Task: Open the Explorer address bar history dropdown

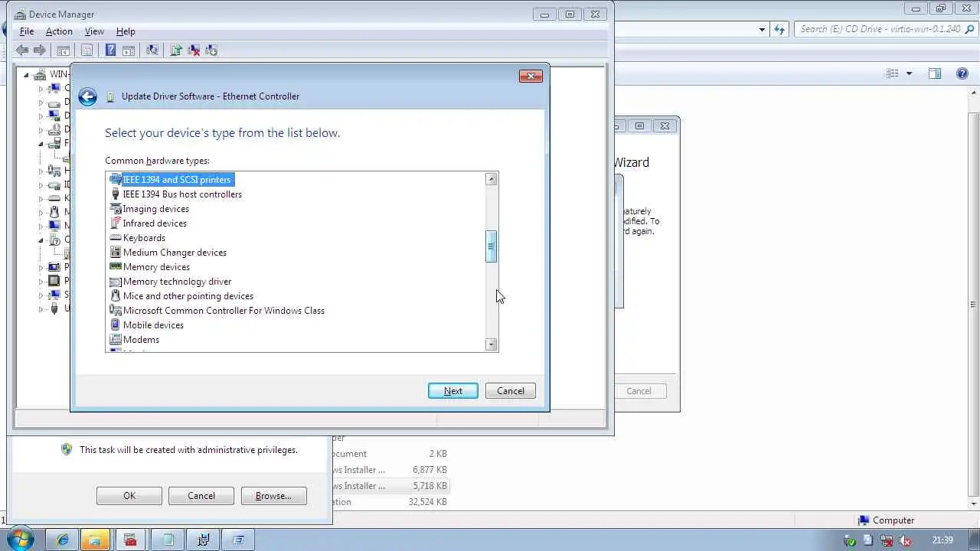Action: (x=762, y=29)
